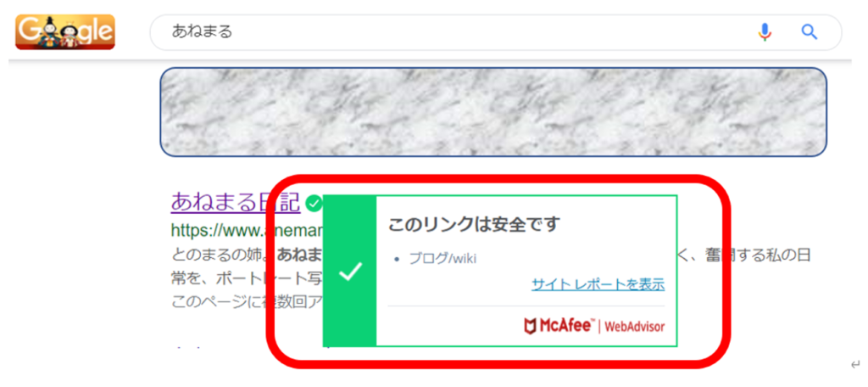Viewport: 868px width, 387px height.
Task: Click the このリンクは安全です heading
Action: [x=475, y=225]
